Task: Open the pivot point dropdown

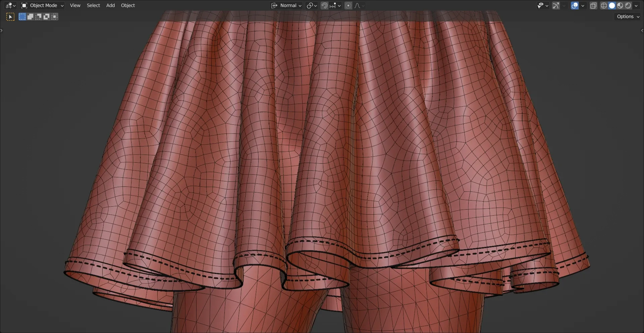Action: (x=312, y=5)
